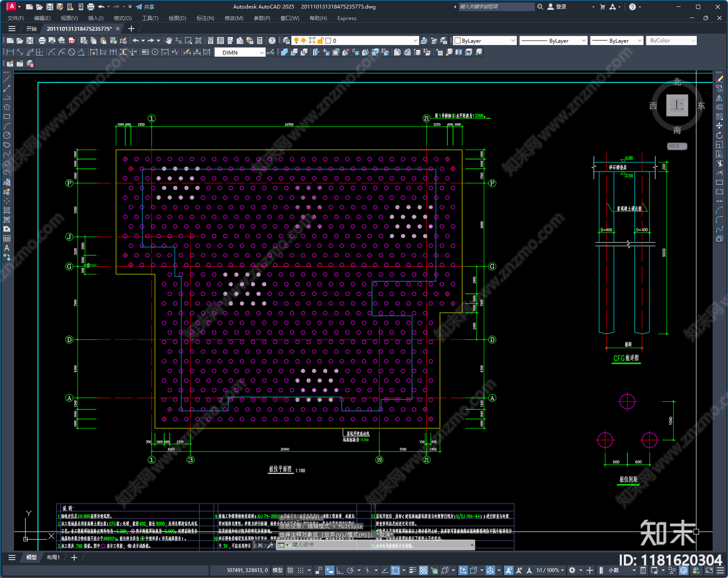728x578 pixels.
Task: Select the Pan hand tool
Action: tap(169, 41)
